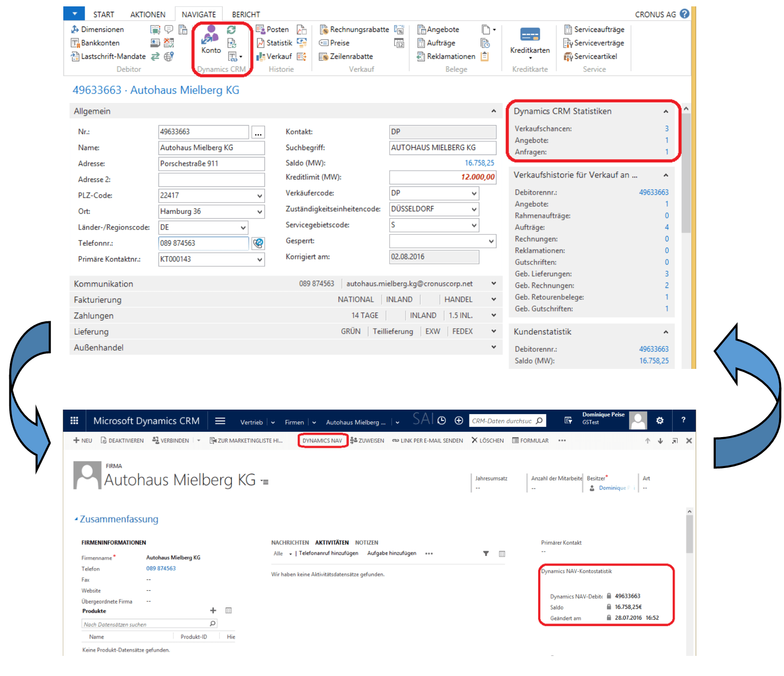Click the green synchronize icon in Dynamics CRM group
784x676 pixels.
point(232,30)
